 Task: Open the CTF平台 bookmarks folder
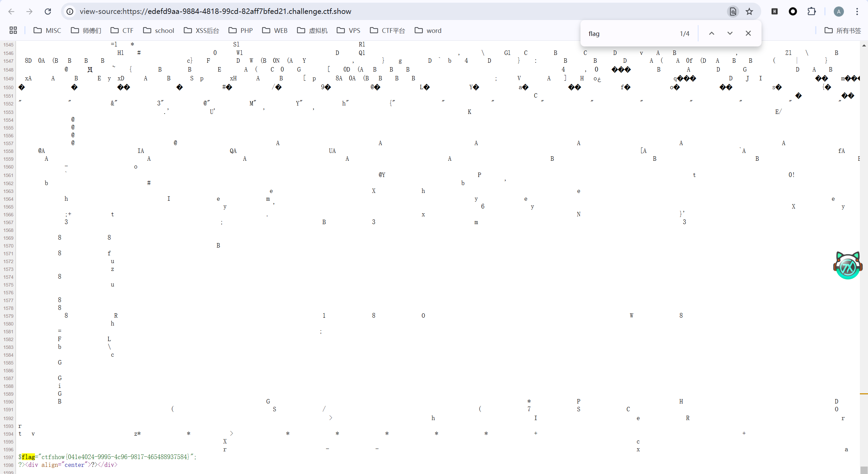click(x=388, y=31)
